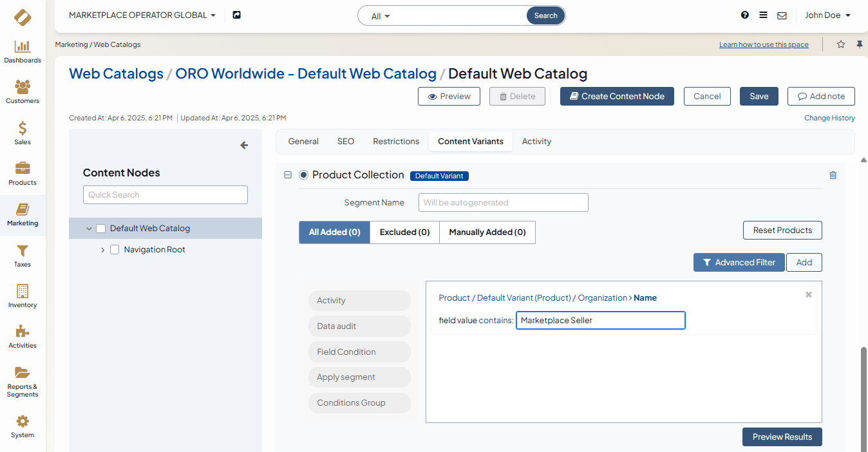The width and height of the screenshot is (868, 452).
Task: Click the help question mark icon
Action: point(745,15)
